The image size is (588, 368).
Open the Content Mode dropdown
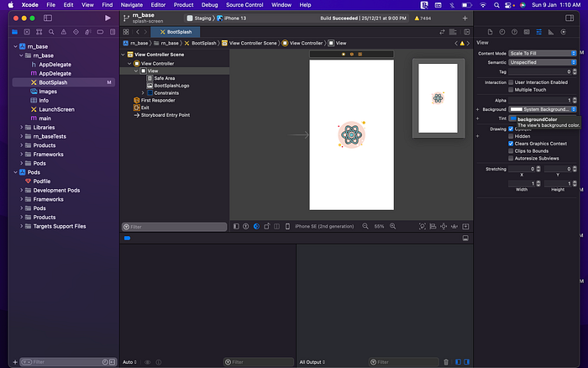click(x=543, y=53)
